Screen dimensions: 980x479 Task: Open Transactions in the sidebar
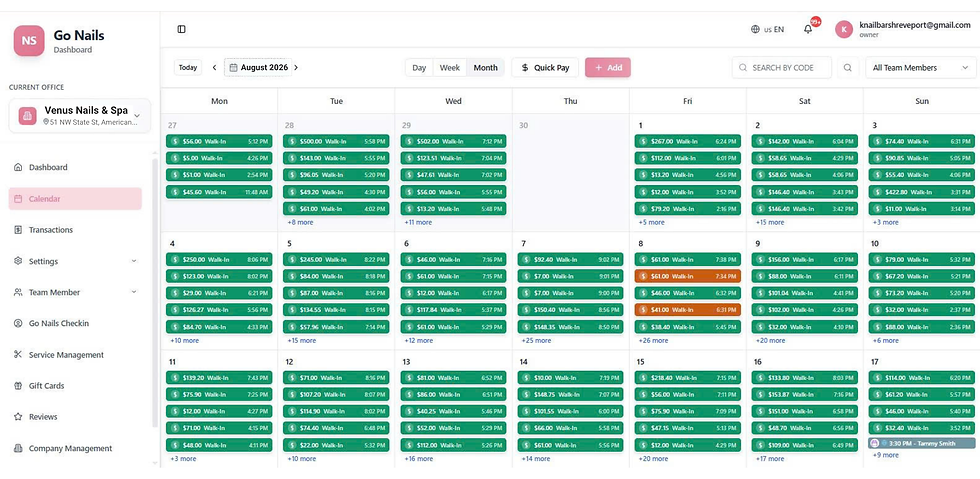(75, 230)
